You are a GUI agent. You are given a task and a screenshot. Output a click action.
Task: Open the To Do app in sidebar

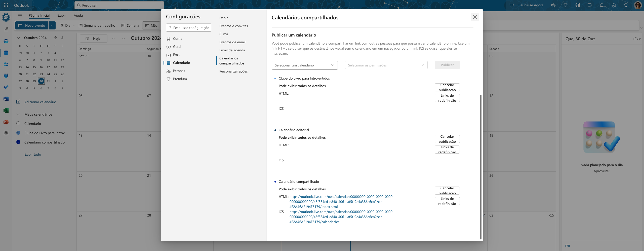pos(6,87)
